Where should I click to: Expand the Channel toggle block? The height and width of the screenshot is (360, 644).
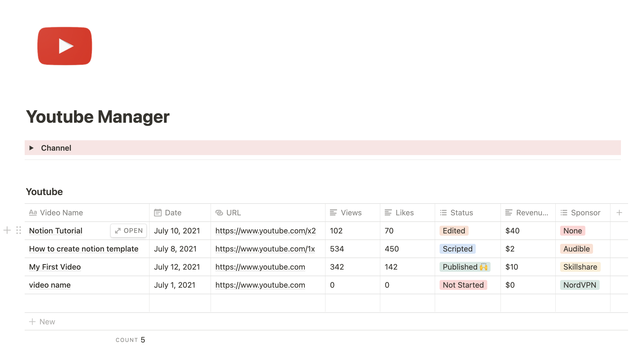[32, 148]
